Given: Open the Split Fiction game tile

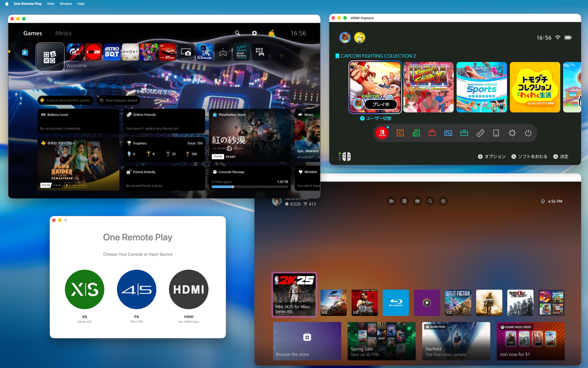Looking at the screenshot, I should pos(458,303).
